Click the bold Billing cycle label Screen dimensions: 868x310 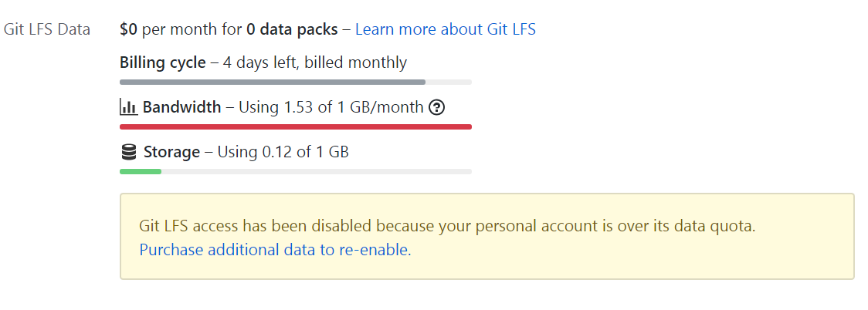pos(163,62)
